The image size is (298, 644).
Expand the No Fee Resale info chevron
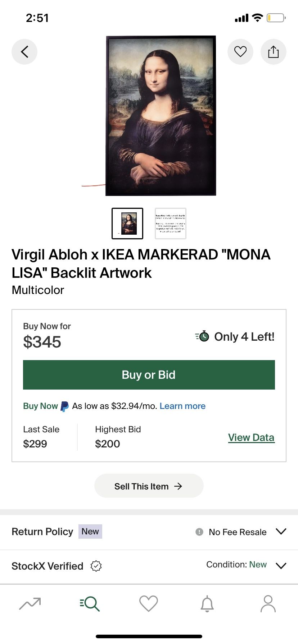282,531
